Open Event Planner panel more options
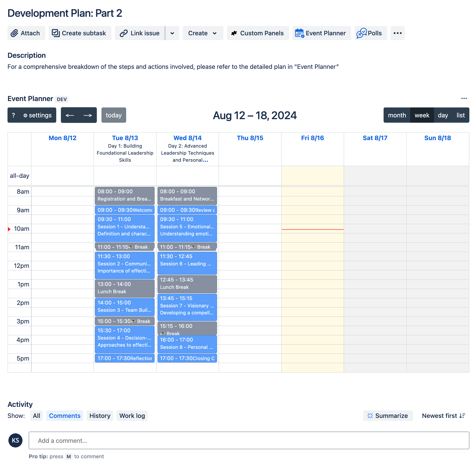This screenshot has width=476, height=466. [x=464, y=98]
